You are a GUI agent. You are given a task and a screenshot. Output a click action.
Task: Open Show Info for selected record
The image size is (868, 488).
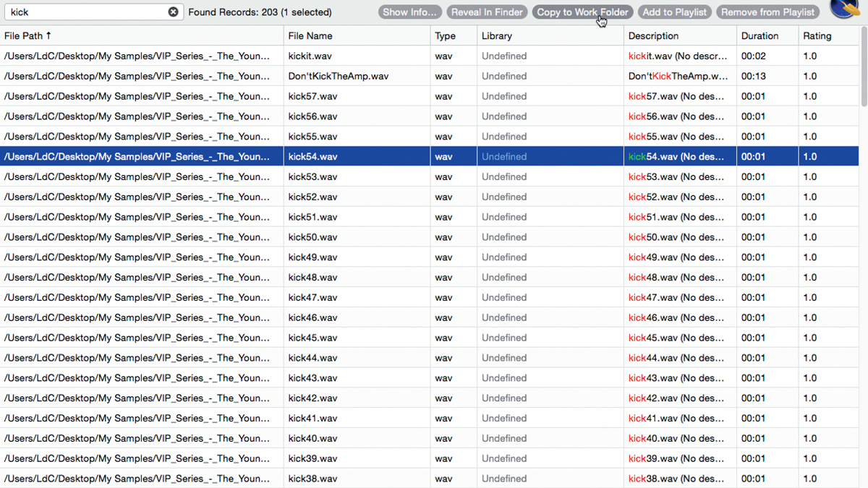409,12
